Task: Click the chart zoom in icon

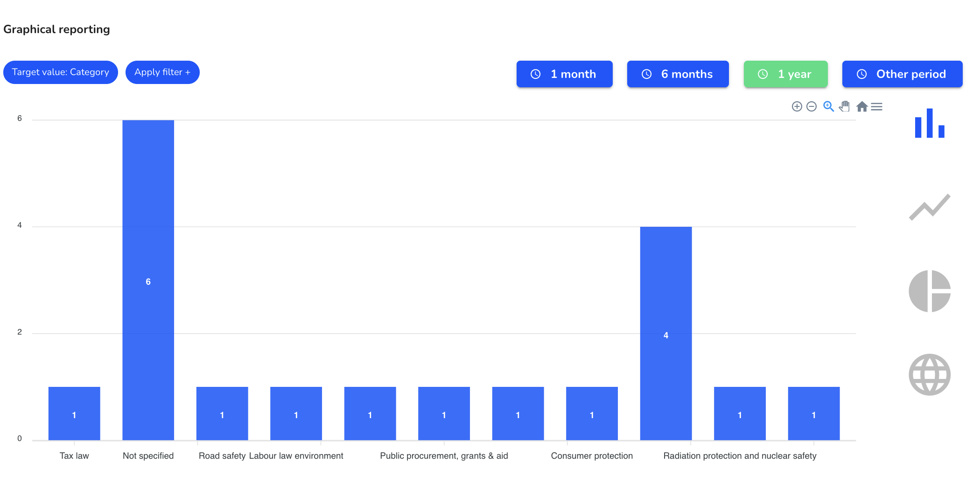Action: [797, 107]
